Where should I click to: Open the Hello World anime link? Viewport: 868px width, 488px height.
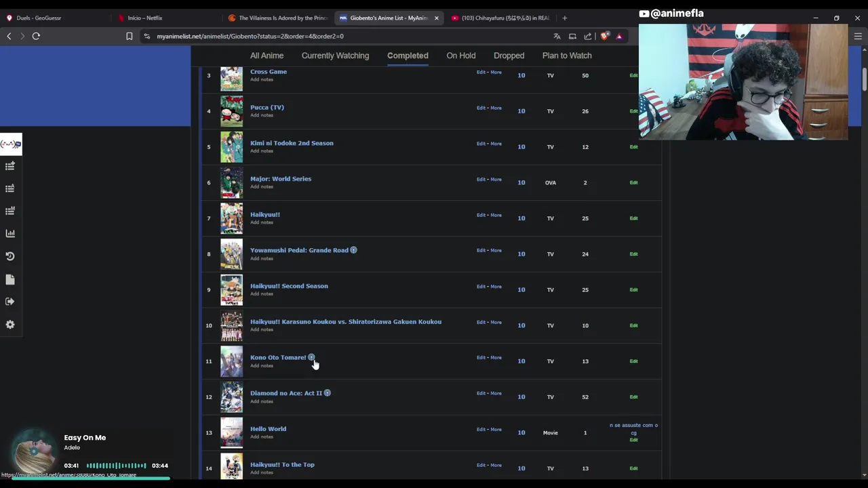[268, 429]
